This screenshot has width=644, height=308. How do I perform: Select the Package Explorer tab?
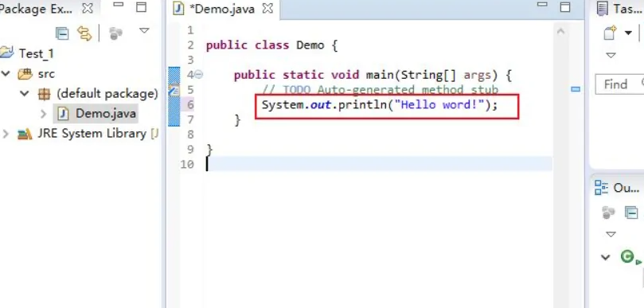point(37,8)
